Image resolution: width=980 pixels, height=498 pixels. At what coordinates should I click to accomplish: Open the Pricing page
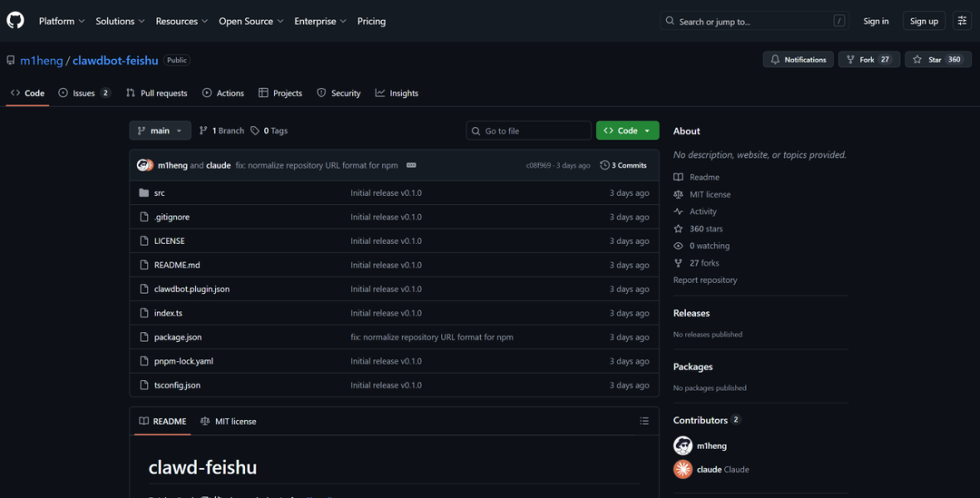(371, 21)
